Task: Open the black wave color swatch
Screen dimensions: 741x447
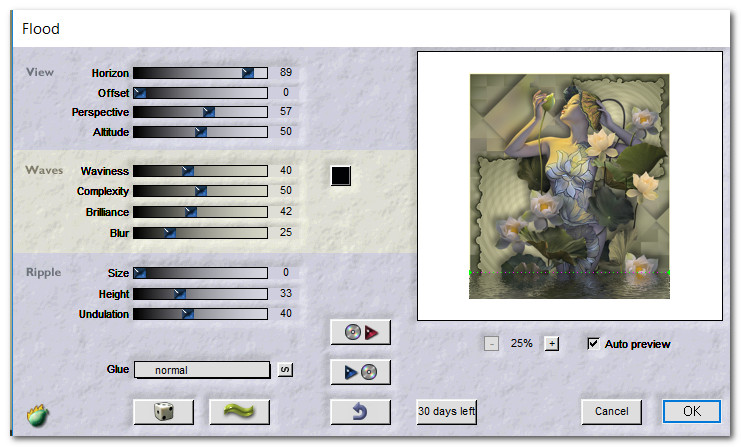Action: (341, 176)
